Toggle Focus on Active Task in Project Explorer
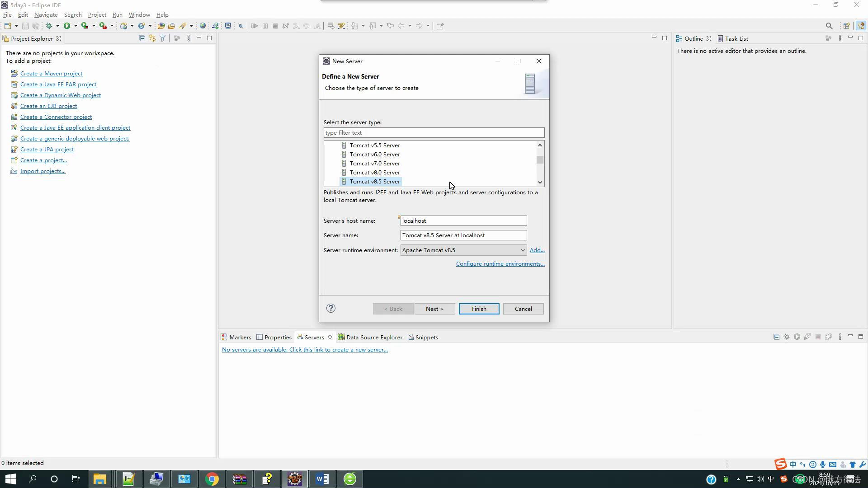This screenshot has width=868, height=488. (x=177, y=38)
